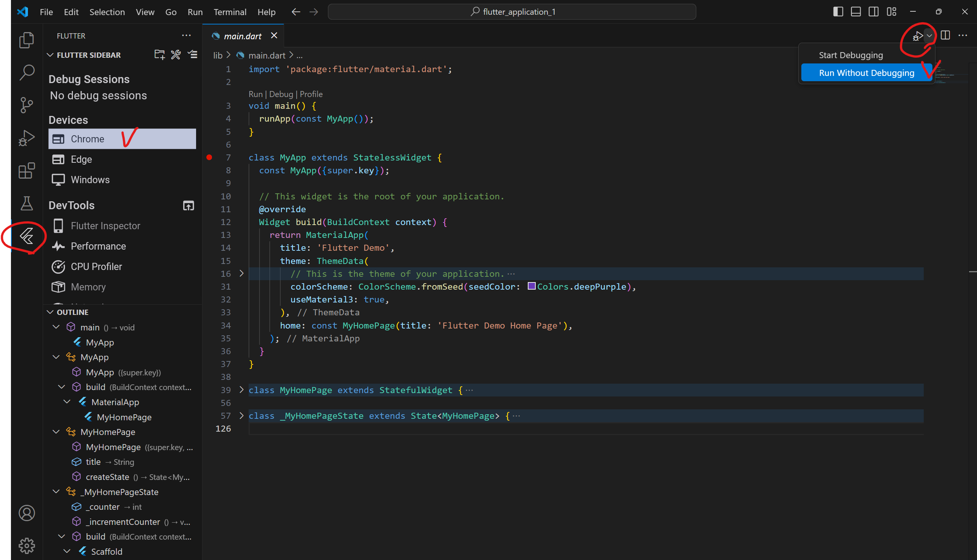Image resolution: width=977 pixels, height=560 pixels.
Task: Open the Flutter sidebar in activity bar
Action: 26,236
